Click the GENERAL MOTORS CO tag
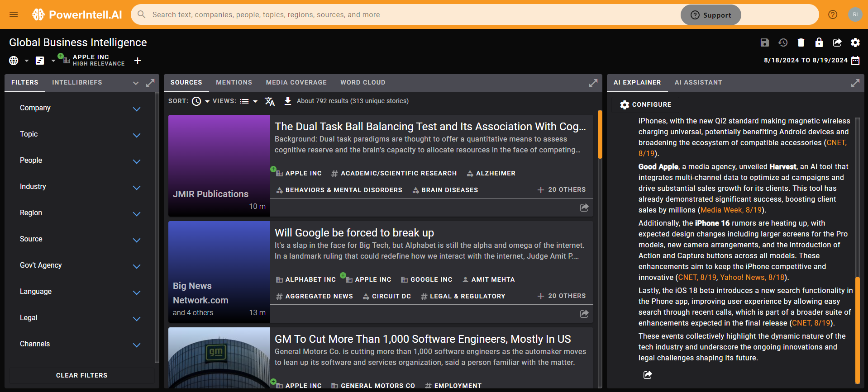868x392 pixels. pyautogui.click(x=373, y=386)
